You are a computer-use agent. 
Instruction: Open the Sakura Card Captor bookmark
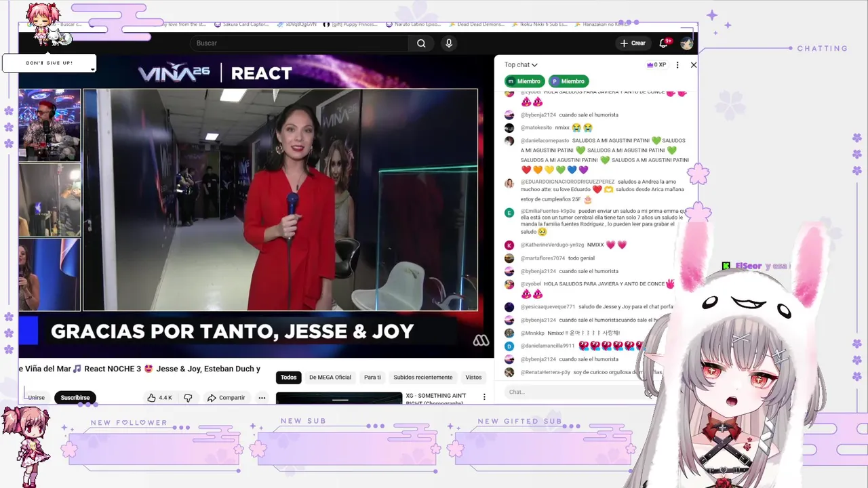click(x=242, y=24)
